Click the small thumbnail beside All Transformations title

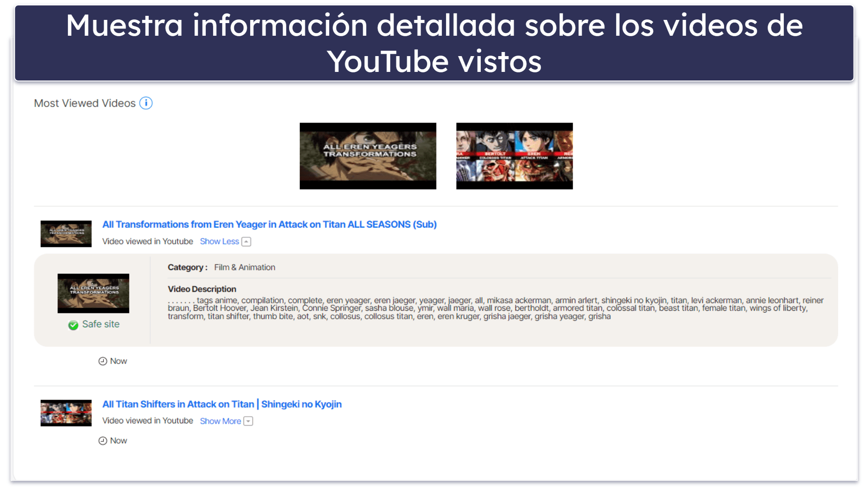pyautogui.click(x=66, y=234)
